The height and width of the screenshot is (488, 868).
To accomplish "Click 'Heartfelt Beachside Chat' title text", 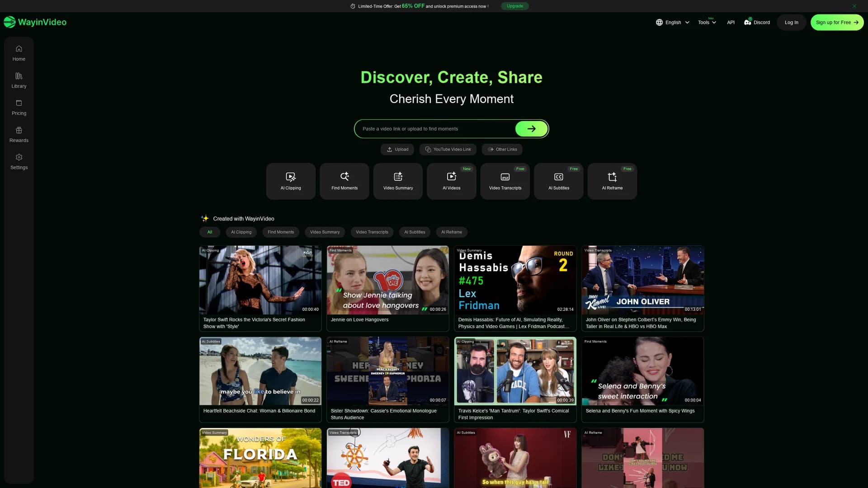I will (x=259, y=411).
